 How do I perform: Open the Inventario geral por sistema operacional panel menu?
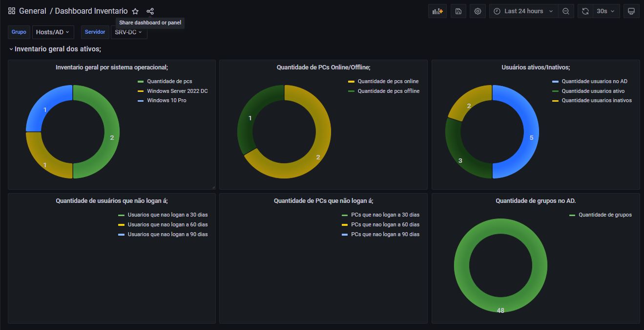(112, 67)
